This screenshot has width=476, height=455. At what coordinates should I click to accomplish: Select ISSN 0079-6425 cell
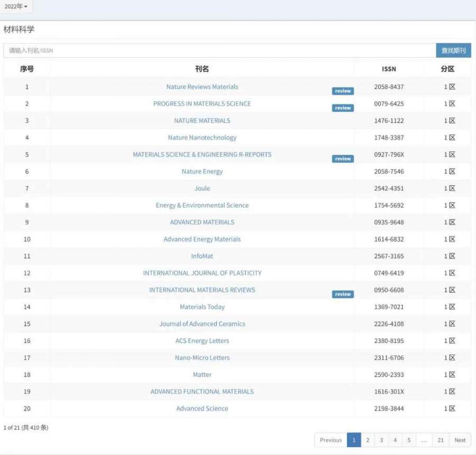tap(389, 104)
